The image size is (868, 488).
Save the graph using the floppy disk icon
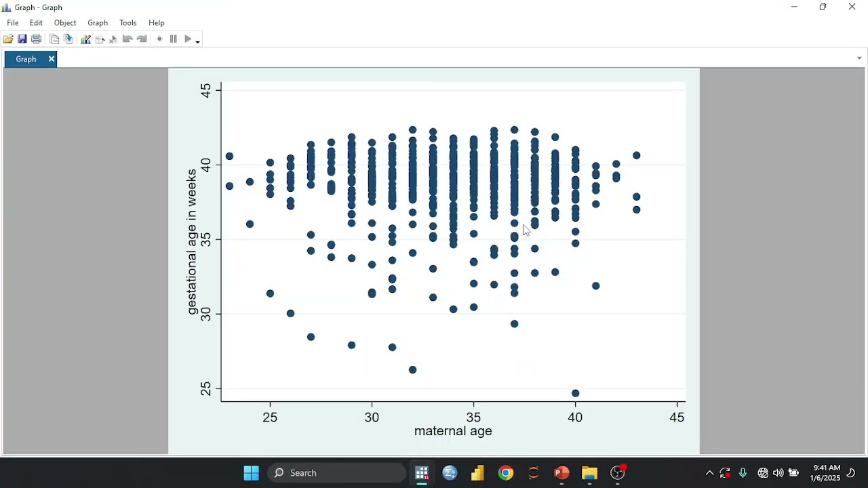[x=22, y=39]
